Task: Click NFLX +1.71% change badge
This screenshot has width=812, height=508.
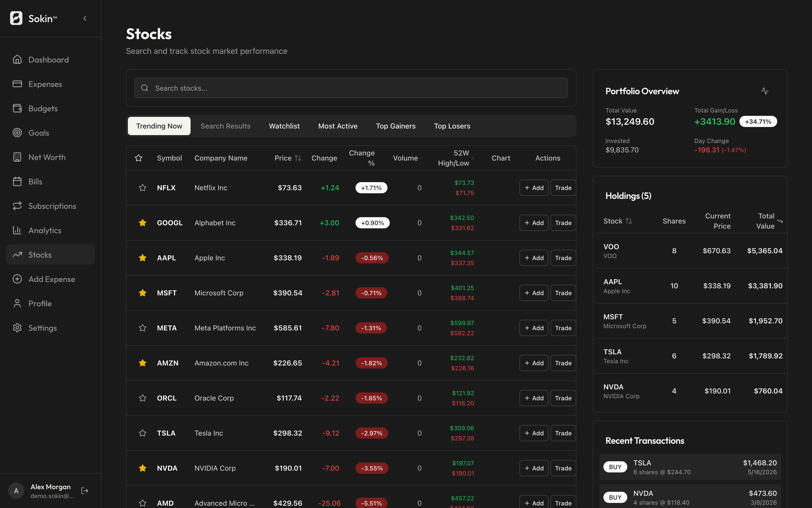Action: (371, 188)
